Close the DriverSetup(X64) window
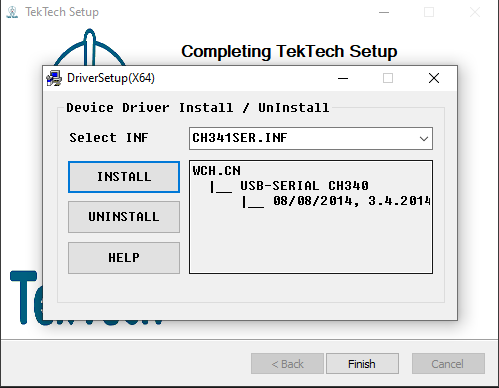This screenshot has height=388, width=499. (x=434, y=78)
